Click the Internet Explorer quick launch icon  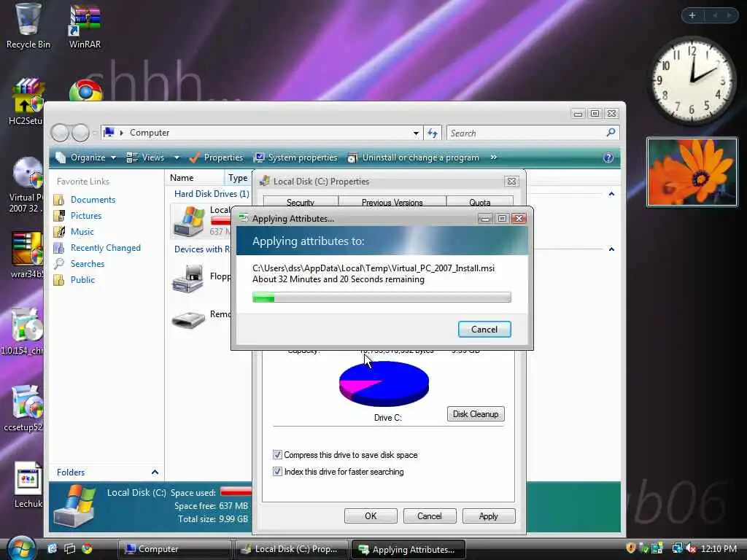(52, 548)
